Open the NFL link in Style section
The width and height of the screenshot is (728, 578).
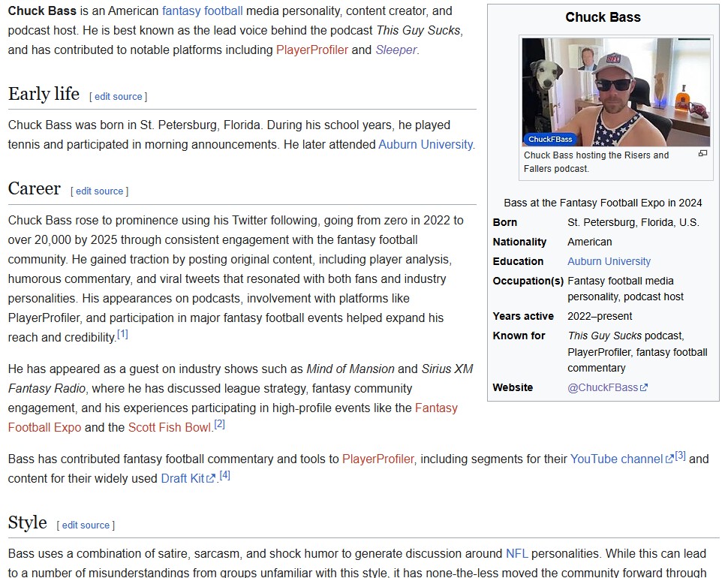point(517,553)
